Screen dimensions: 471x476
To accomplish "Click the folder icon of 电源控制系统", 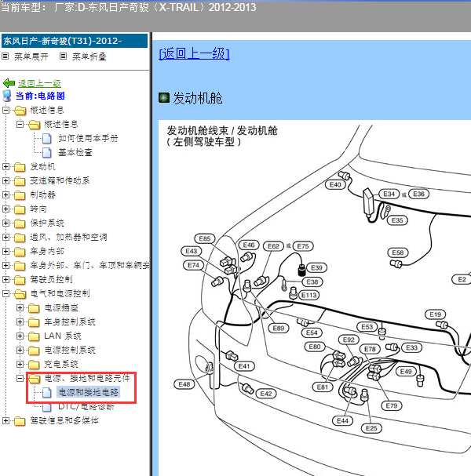I will (x=34, y=350).
